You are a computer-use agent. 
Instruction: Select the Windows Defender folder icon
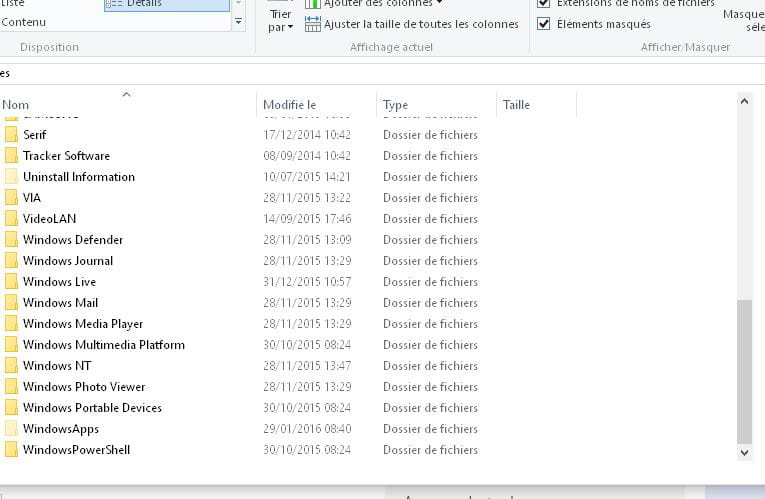tap(11, 240)
